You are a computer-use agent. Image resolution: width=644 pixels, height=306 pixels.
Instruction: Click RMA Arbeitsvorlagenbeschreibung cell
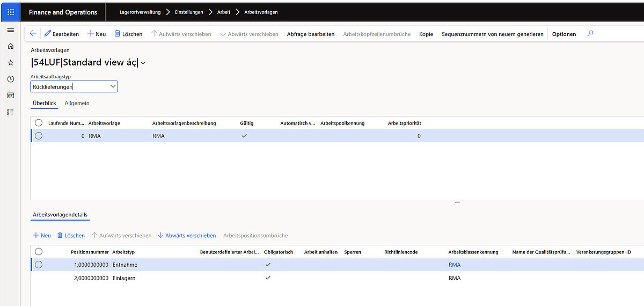[x=158, y=136]
